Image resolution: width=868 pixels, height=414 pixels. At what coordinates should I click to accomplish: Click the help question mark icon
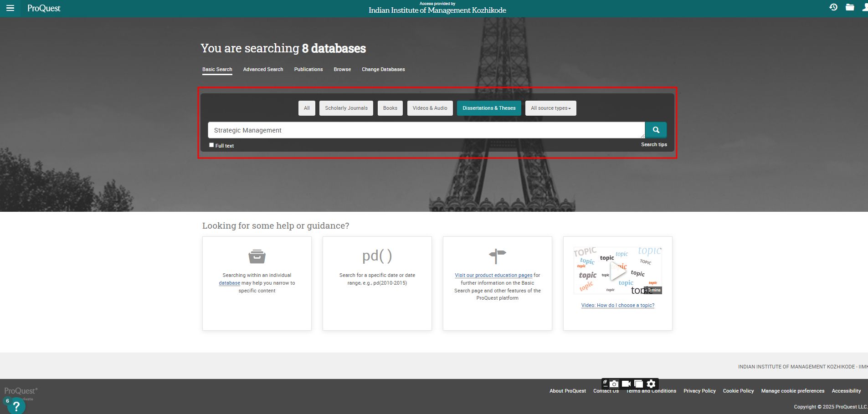[x=16, y=405]
